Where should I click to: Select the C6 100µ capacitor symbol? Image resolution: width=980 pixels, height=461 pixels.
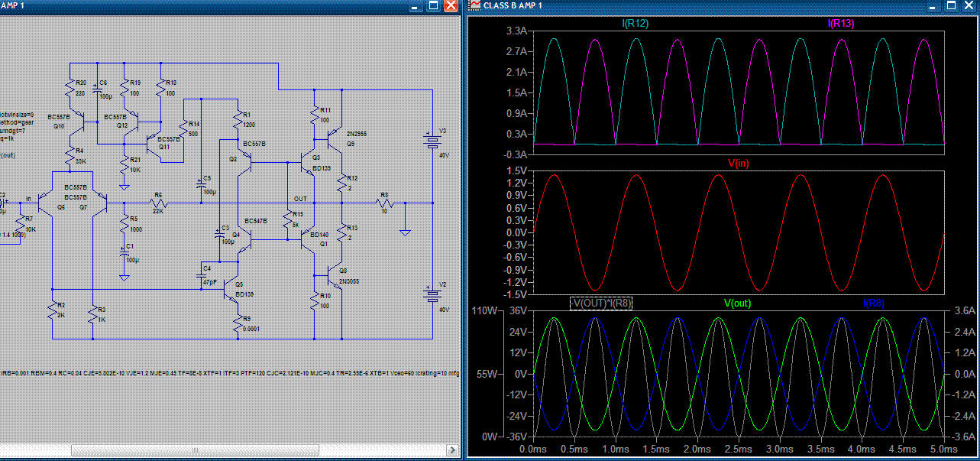tap(99, 89)
